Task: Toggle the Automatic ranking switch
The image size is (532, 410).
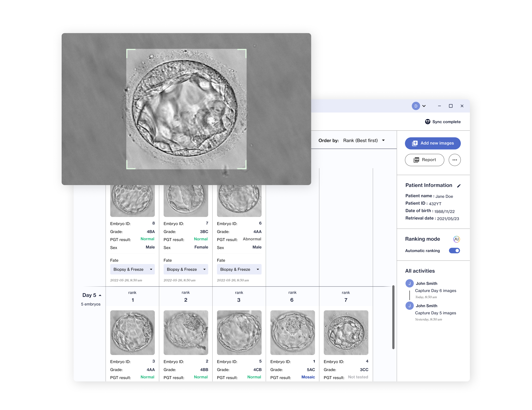Action: [x=454, y=251]
